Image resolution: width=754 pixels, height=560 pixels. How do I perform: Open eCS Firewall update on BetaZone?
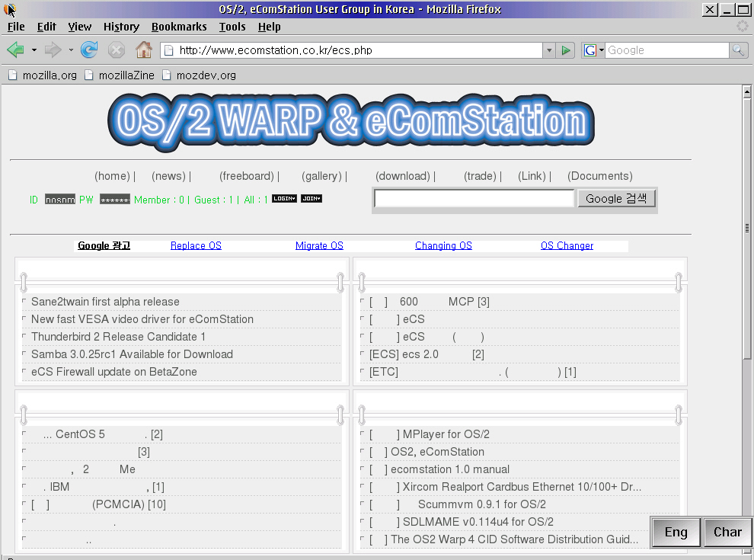[114, 372]
